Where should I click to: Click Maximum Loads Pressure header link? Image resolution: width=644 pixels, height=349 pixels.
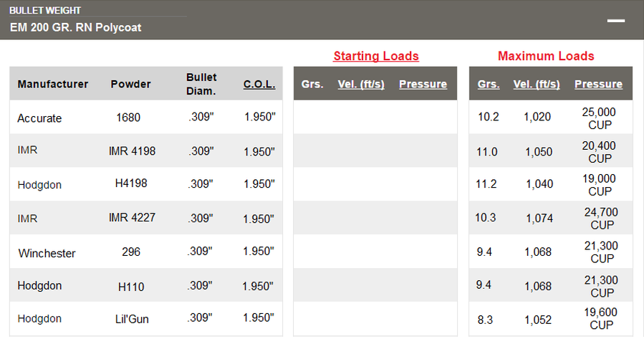coord(598,85)
